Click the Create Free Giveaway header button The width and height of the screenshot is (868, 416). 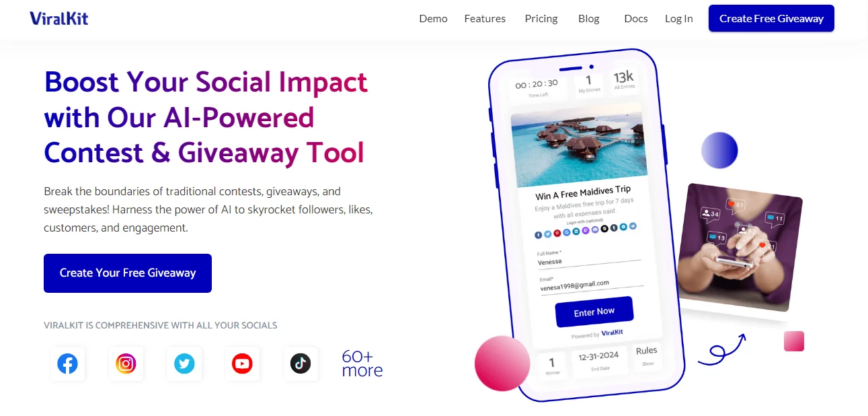click(x=771, y=18)
